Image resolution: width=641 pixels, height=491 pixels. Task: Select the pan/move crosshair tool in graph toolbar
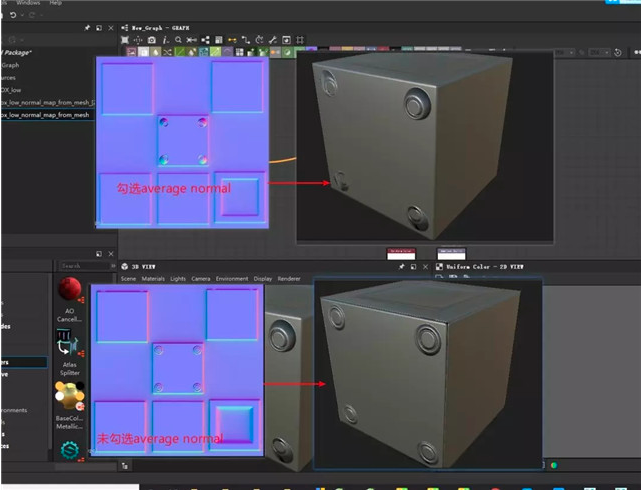pos(138,40)
